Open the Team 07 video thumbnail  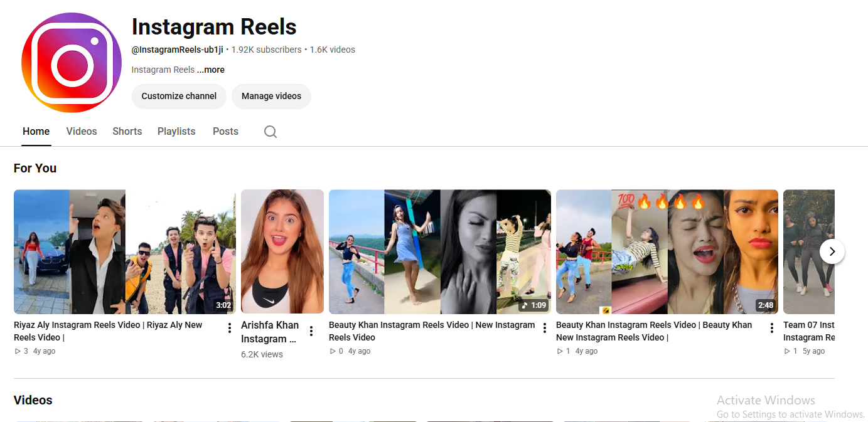pos(809,251)
